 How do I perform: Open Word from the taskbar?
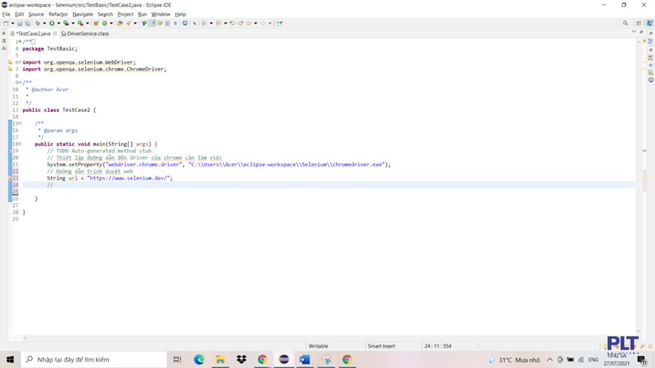coord(305,359)
